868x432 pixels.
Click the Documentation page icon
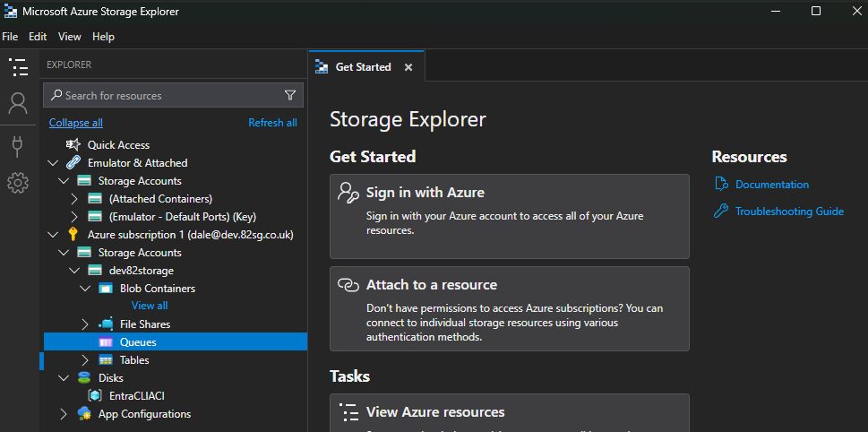(x=720, y=185)
